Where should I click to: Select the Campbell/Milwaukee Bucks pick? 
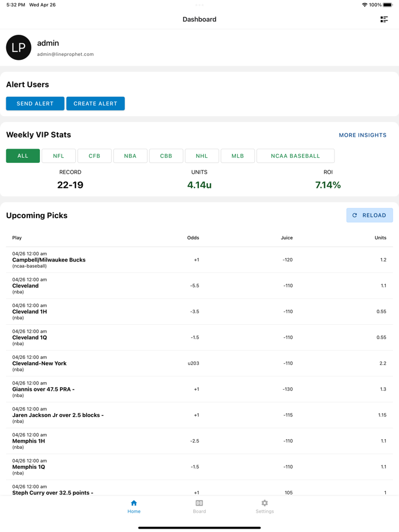pyautogui.click(x=199, y=260)
